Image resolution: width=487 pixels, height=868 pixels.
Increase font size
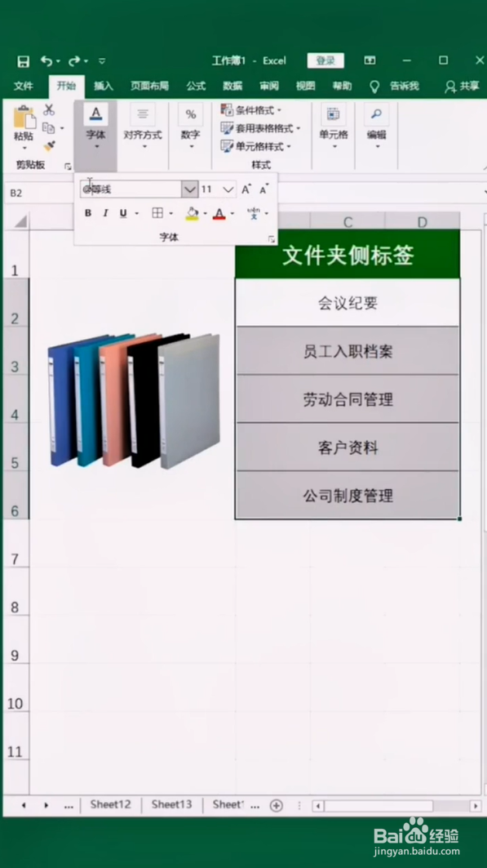[x=246, y=189]
